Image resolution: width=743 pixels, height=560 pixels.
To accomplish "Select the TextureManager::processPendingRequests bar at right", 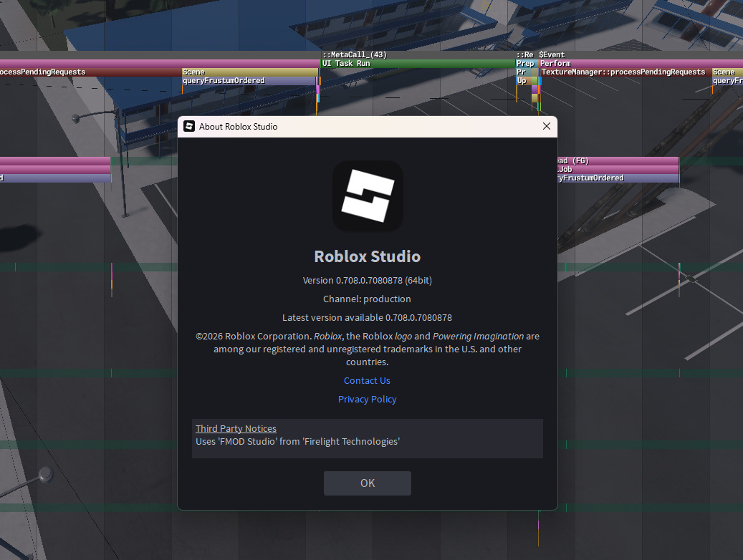I will (x=625, y=72).
